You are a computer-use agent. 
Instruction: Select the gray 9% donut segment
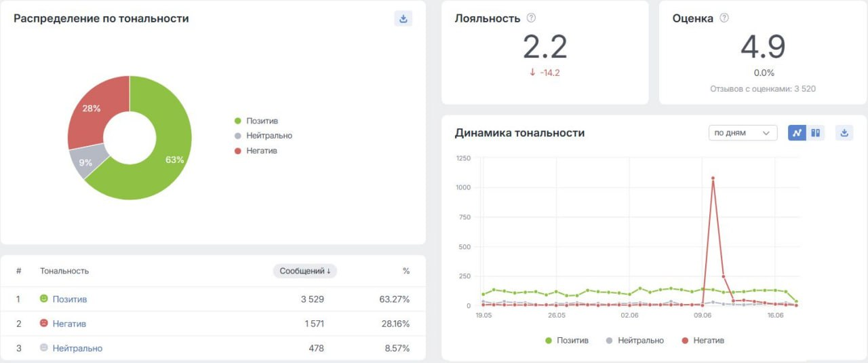click(86, 161)
